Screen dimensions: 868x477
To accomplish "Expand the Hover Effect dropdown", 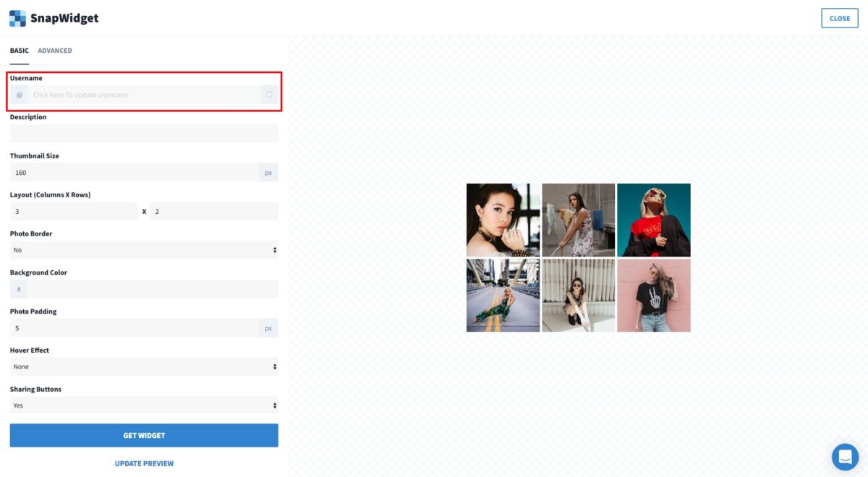I will (x=144, y=366).
